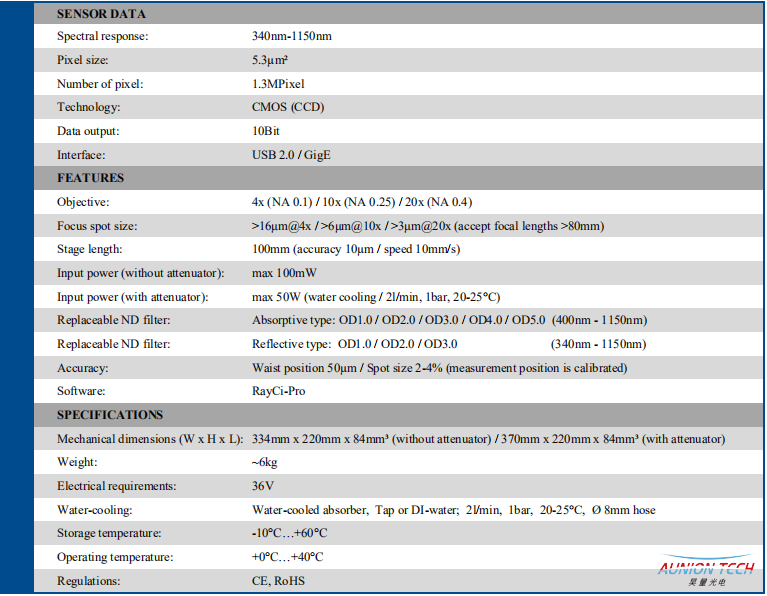Image resolution: width=767 pixels, height=596 pixels.
Task: Click the 'max 100mW' value
Action: click(x=284, y=273)
